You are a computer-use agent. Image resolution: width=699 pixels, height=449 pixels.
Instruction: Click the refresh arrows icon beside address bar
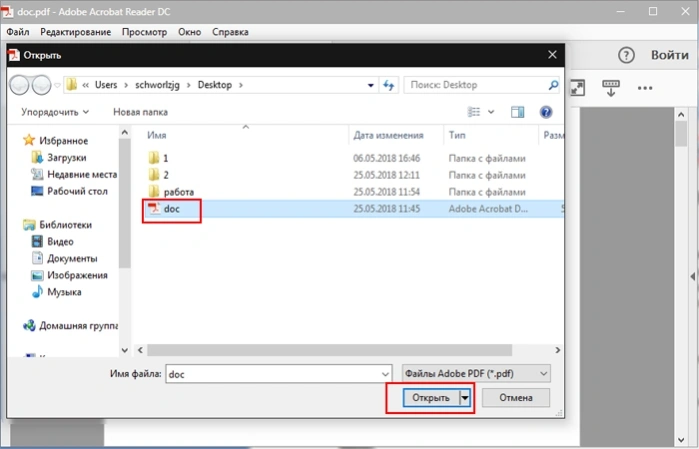point(388,85)
